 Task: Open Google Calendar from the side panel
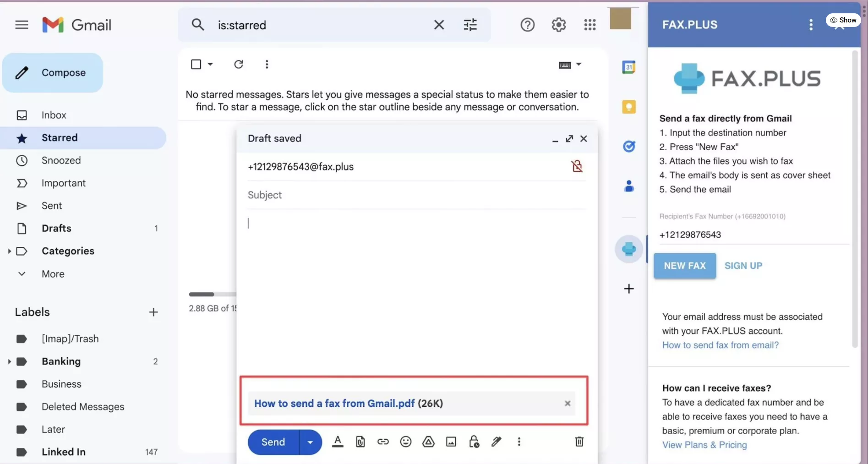tap(629, 67)
